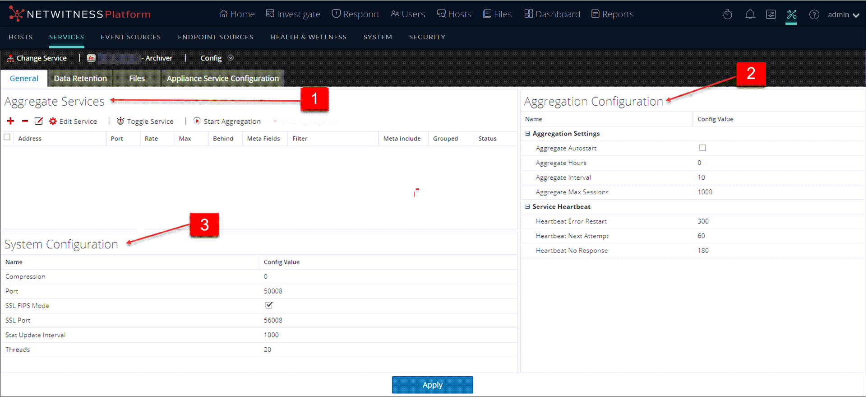
Task: Collapse the Service Heartbeat group
Action: tap(527, 207)
